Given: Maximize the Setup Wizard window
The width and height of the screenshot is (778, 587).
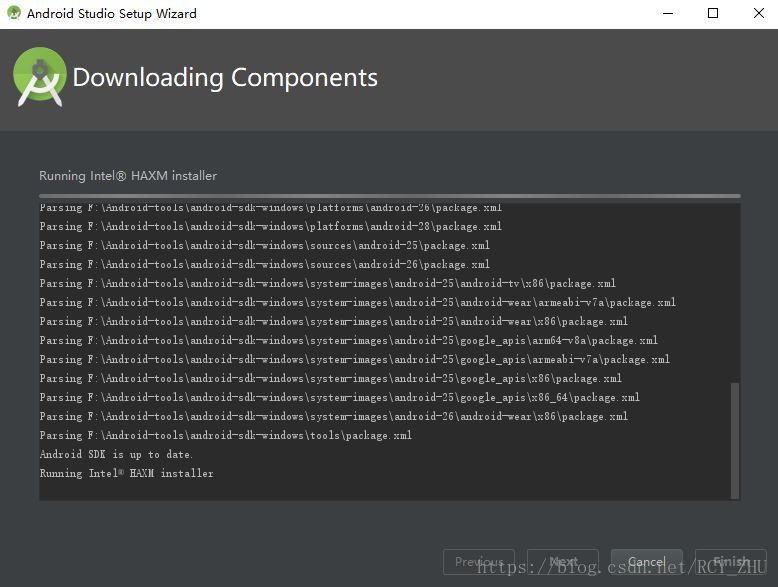Looking at the screenshot, I should click(x=713, y=13).
